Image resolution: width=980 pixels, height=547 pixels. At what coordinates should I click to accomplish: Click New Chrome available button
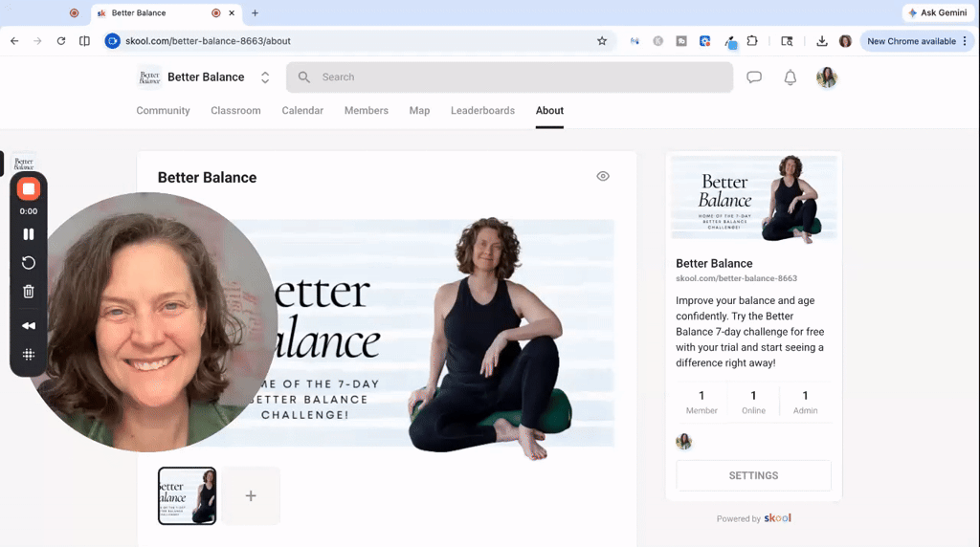point(911,41)
